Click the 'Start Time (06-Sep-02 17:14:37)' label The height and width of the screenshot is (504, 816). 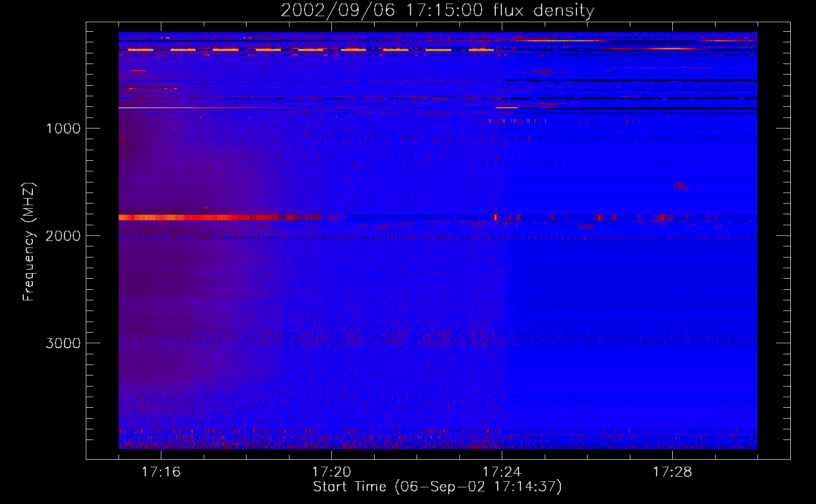coord(437,487)
